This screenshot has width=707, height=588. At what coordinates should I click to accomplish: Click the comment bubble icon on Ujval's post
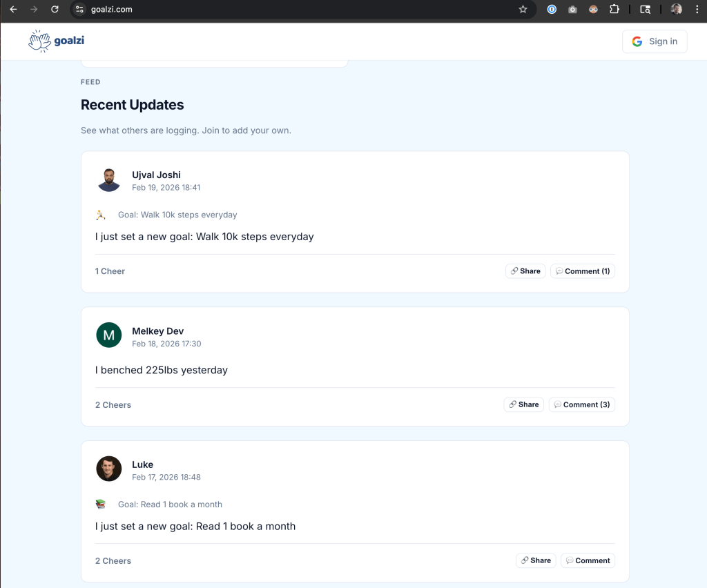click(x=559, y=271)
